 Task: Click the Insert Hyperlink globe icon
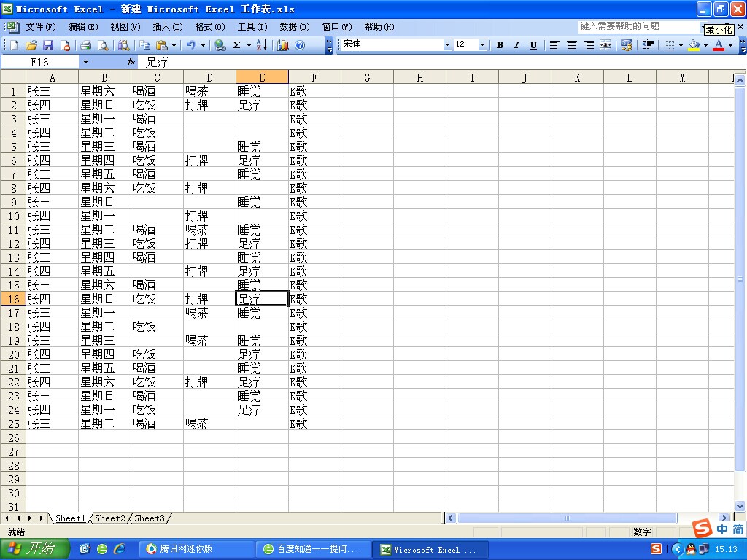(x=220, y=45)
